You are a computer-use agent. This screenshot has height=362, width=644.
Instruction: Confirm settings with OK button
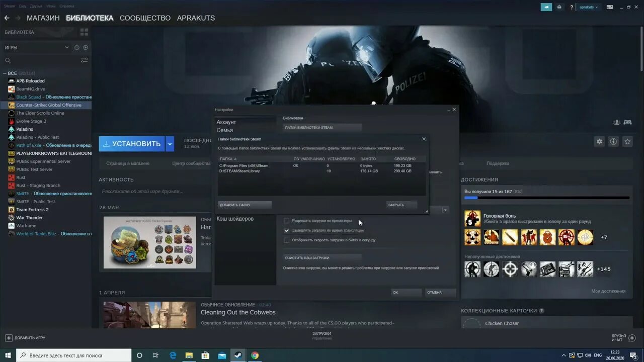point(406,292)
